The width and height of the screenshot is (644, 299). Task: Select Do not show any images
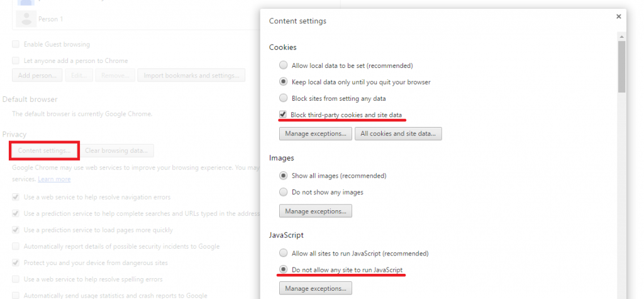284,192
